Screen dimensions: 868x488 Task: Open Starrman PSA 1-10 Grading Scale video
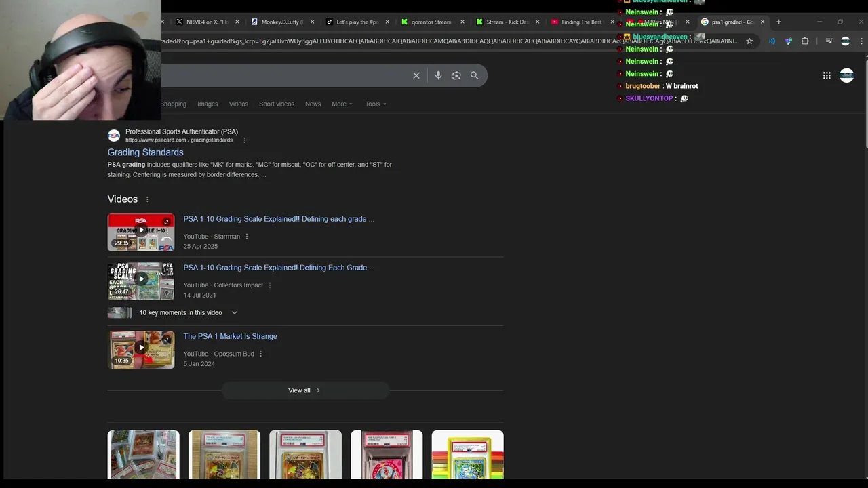point(279,219)
